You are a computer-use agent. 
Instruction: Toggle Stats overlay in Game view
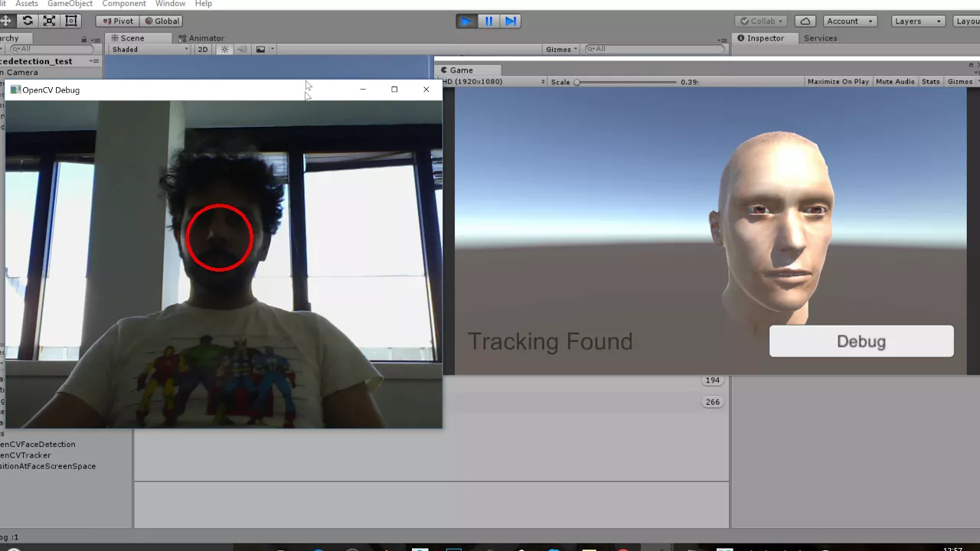930,81
